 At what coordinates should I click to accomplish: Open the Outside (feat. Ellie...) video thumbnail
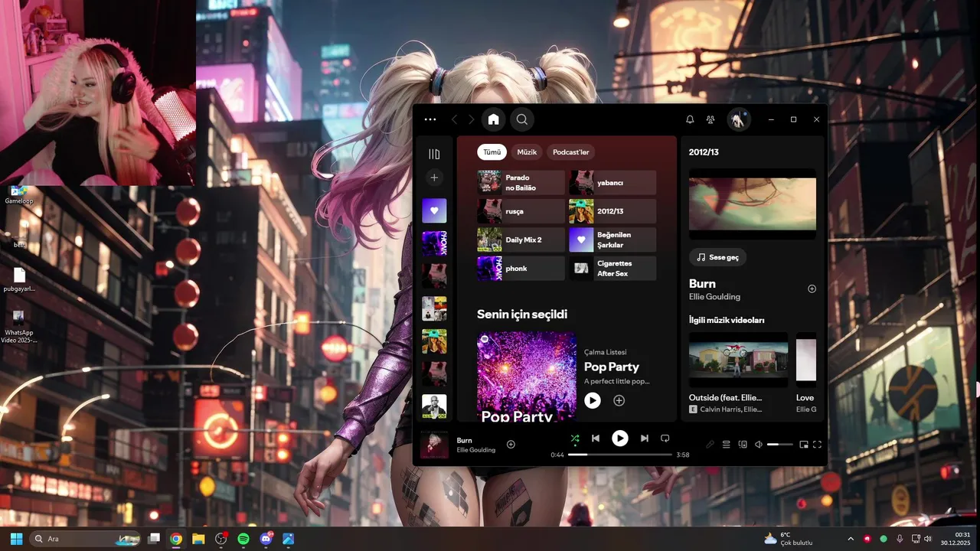738,360
